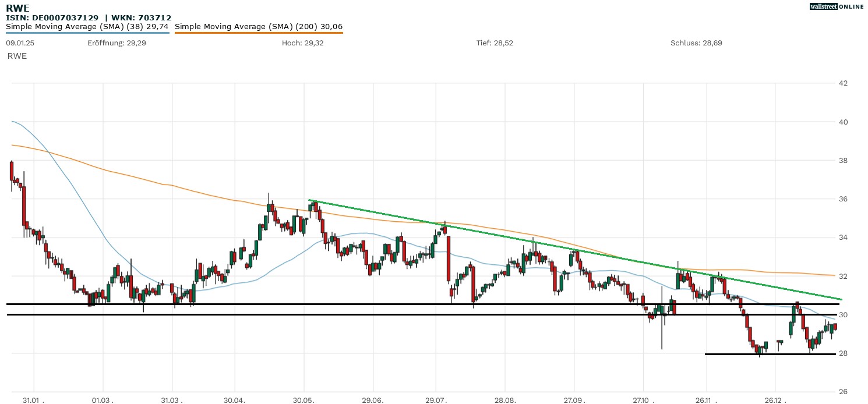Click the orange line under SMA (200) legend

click(259, 33)
